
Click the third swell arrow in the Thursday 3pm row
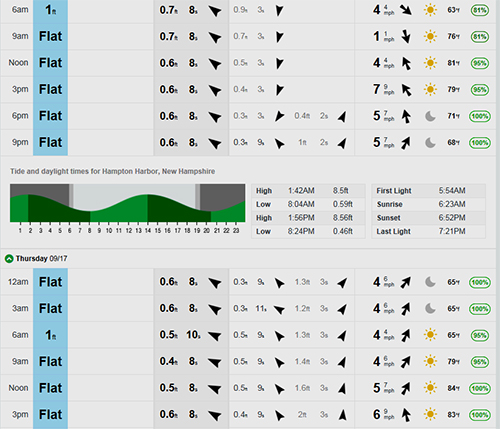(x=342, y=415)
